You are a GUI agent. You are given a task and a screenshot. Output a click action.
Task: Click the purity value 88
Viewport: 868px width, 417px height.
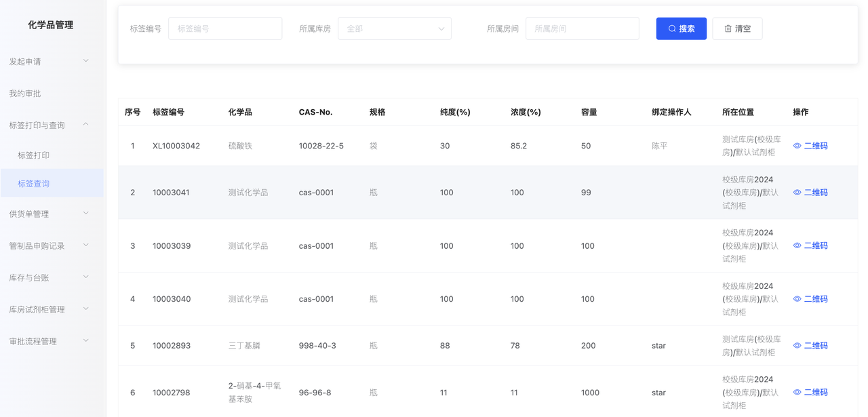coord(445,346)
